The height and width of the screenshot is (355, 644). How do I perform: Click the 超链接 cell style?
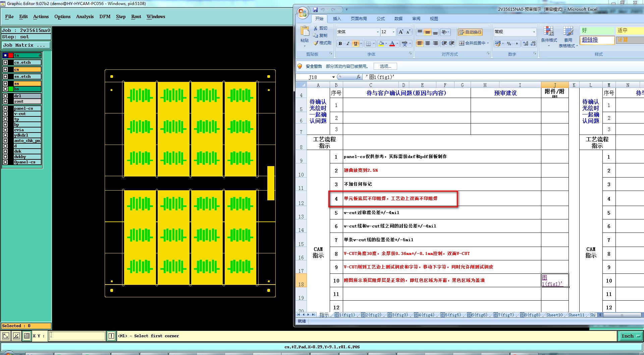click(597, 40)
